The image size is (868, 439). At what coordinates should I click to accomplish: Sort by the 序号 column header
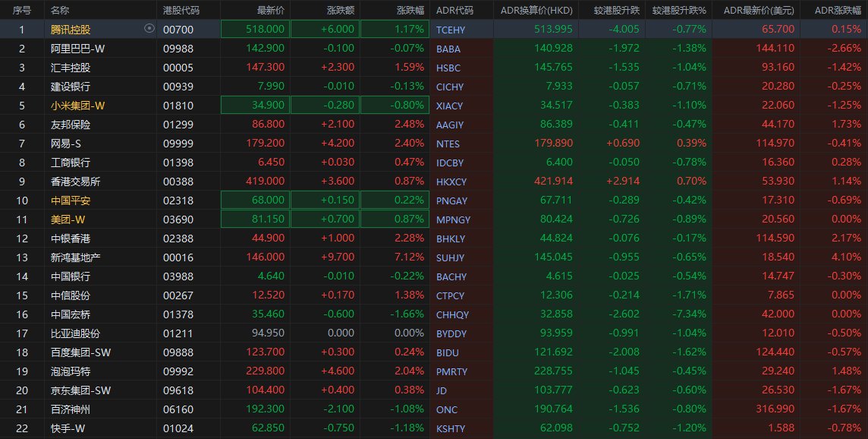click(x=21, y=10)
